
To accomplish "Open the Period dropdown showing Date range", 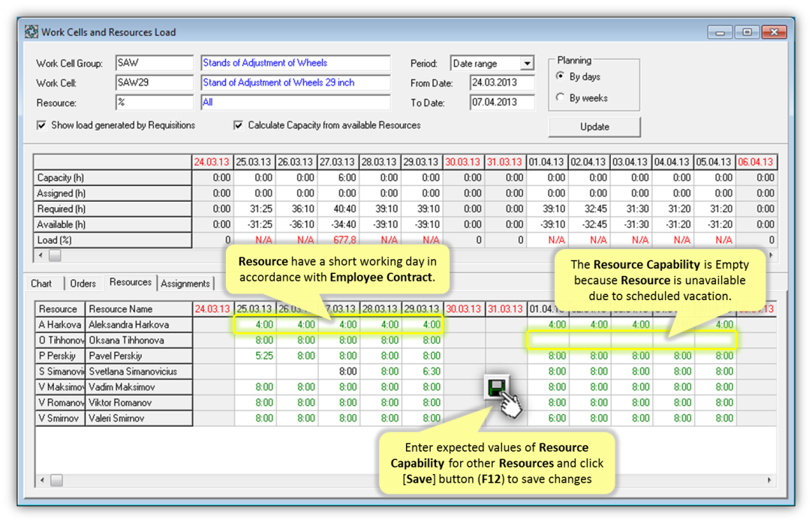I will (527, 63).
